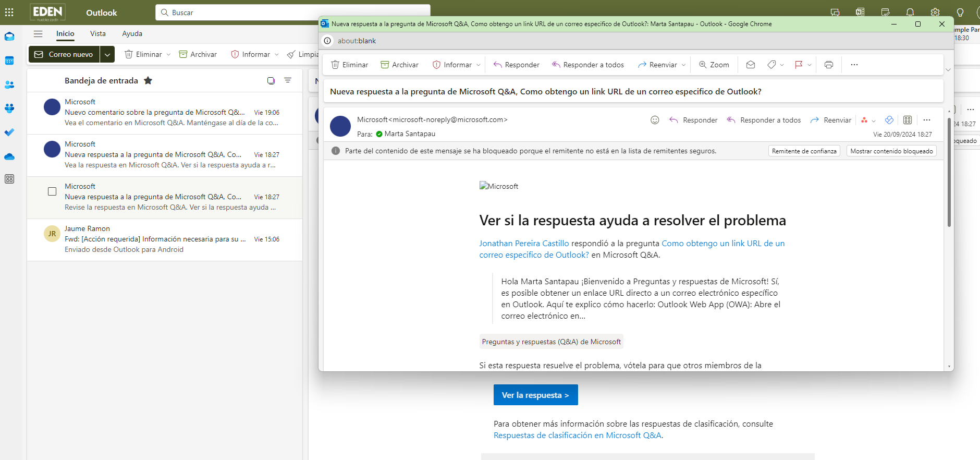Screen dimensions: 980x460
Task: Click into the Buscar search field
Action: click(293, 13)
